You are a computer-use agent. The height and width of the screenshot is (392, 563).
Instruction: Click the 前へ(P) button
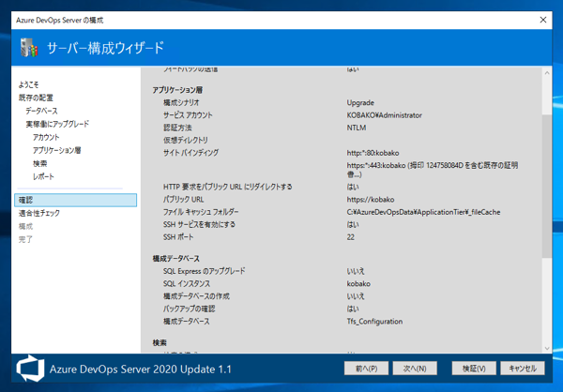[x=366, y=369]
